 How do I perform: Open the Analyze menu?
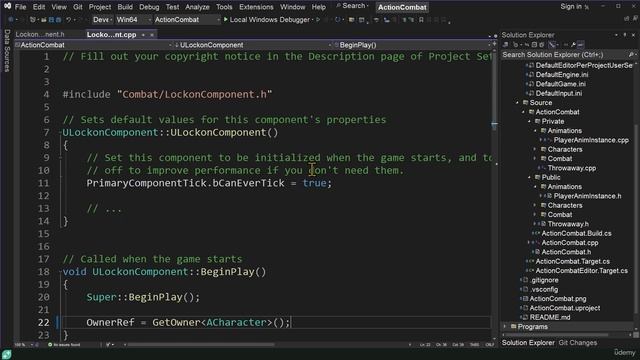point(197,7)
